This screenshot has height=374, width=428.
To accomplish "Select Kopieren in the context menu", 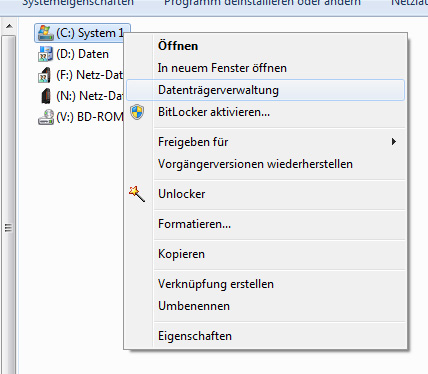I will [x=181, y=254].
